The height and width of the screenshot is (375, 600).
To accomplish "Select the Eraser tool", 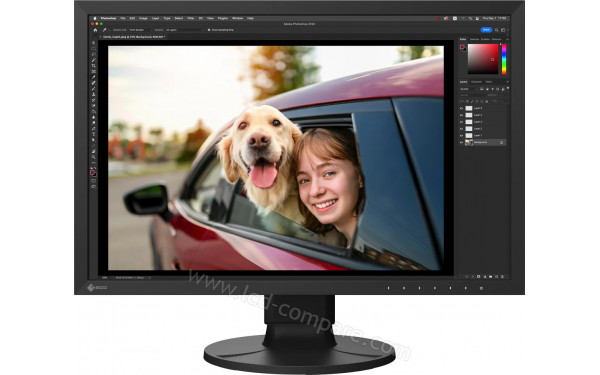I will (93, 105).
